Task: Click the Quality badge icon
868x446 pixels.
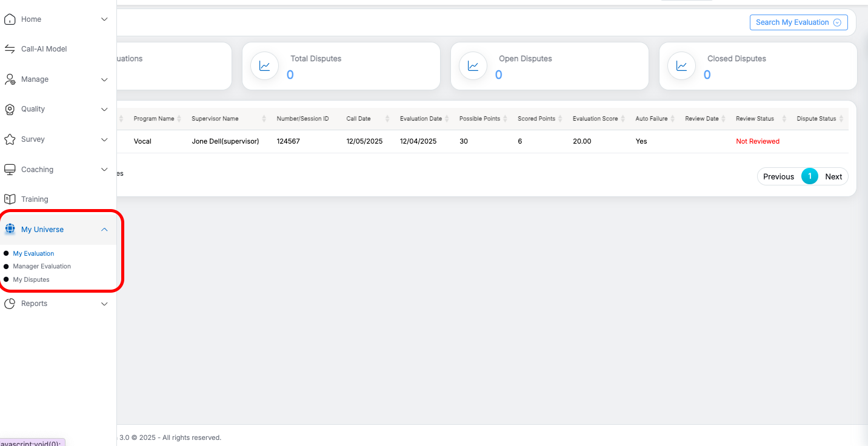Action: click(x=10, y=109)
